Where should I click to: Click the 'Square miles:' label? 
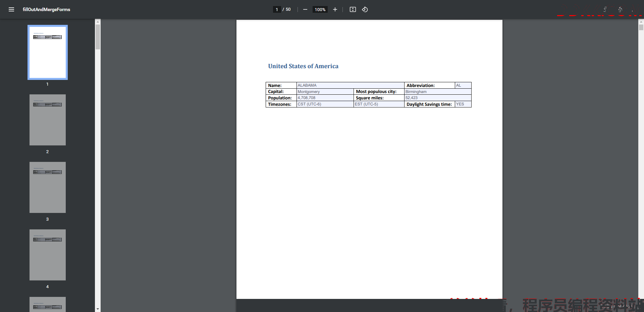coord(370,98)
